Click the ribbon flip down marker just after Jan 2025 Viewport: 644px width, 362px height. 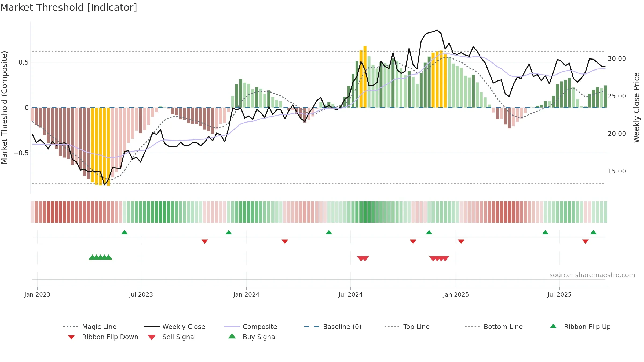coord(461,242)
